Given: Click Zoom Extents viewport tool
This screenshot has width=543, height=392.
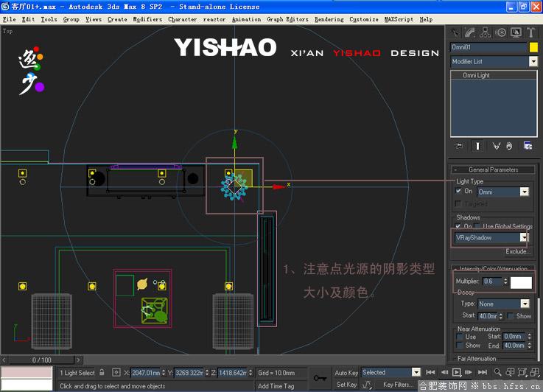Looking at the screenshot, I should [522, 372].
